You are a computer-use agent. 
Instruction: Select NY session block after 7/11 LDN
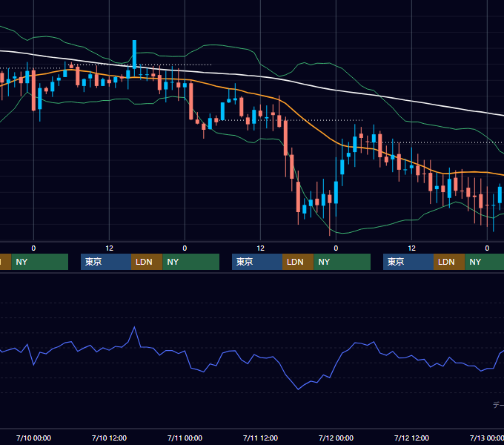tap(342, 262)
